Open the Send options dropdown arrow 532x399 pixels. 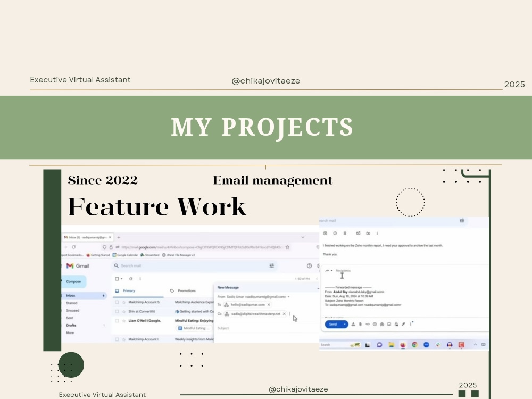tap(345, 325)
